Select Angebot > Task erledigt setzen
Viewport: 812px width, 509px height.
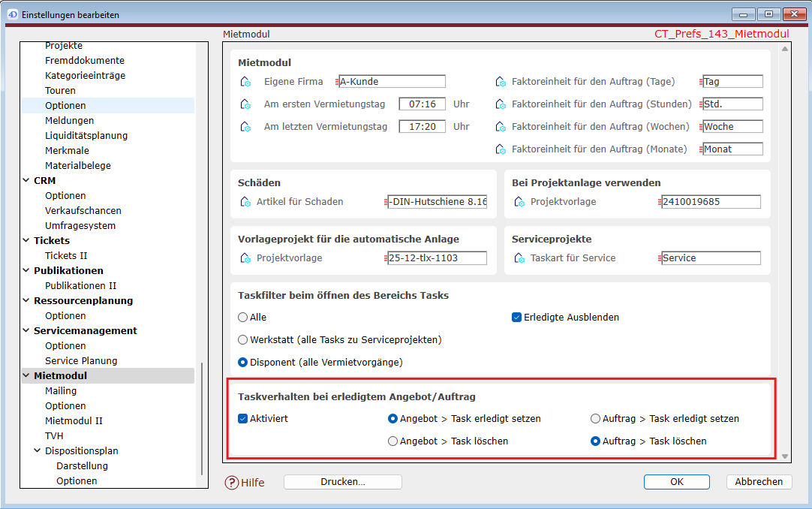click(392, 419)
